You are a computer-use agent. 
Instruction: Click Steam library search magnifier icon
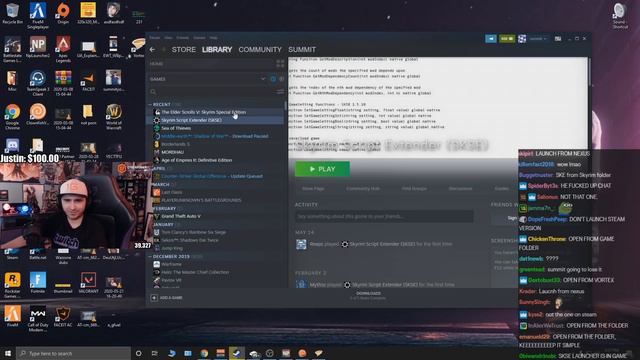coord(153,92)
